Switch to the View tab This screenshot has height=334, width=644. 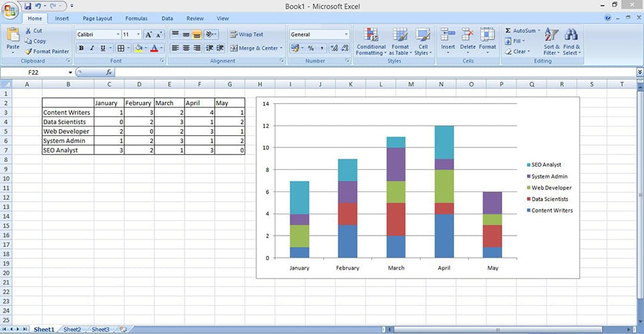pos(223,19)
